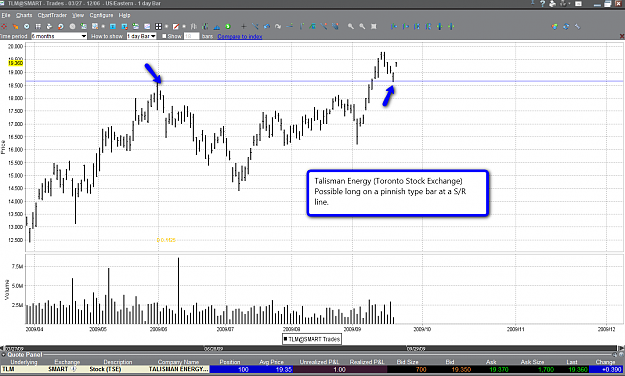The image size is (625, 376).
Task: Click the Ask Size value 1,700
Action: click(546, 370)
